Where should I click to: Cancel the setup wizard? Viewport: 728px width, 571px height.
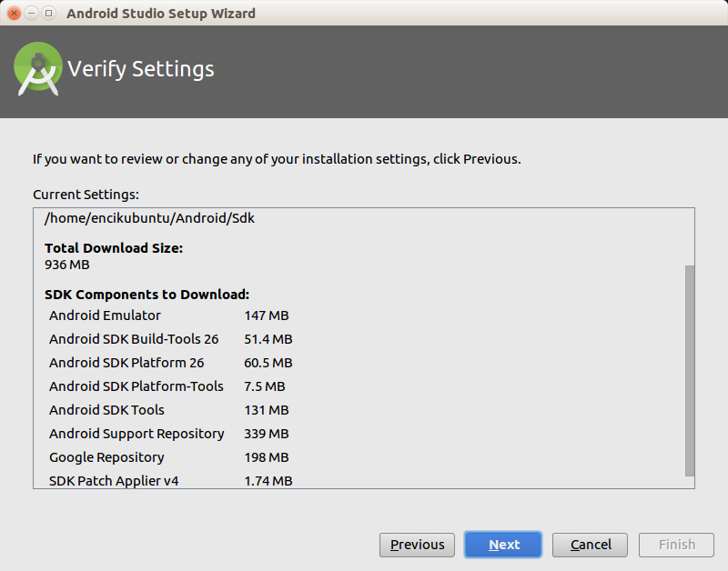coord(590,545)
